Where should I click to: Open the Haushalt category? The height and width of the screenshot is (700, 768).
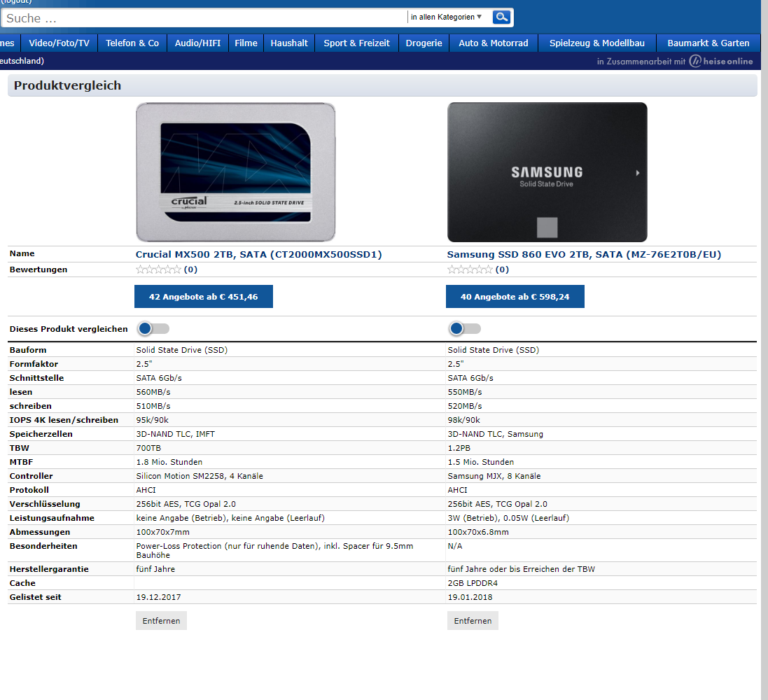click(x=289, y=43)
